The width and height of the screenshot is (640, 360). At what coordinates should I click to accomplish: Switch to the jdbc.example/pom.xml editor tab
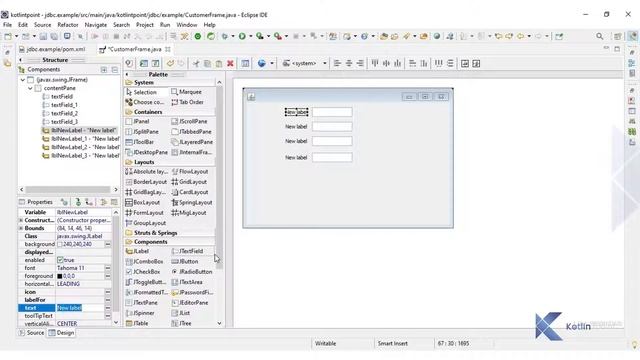pos(52,49)
